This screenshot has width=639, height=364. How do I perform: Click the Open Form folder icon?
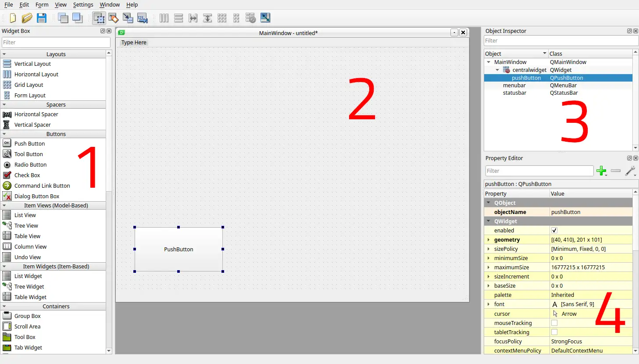[x=27, y=18]
